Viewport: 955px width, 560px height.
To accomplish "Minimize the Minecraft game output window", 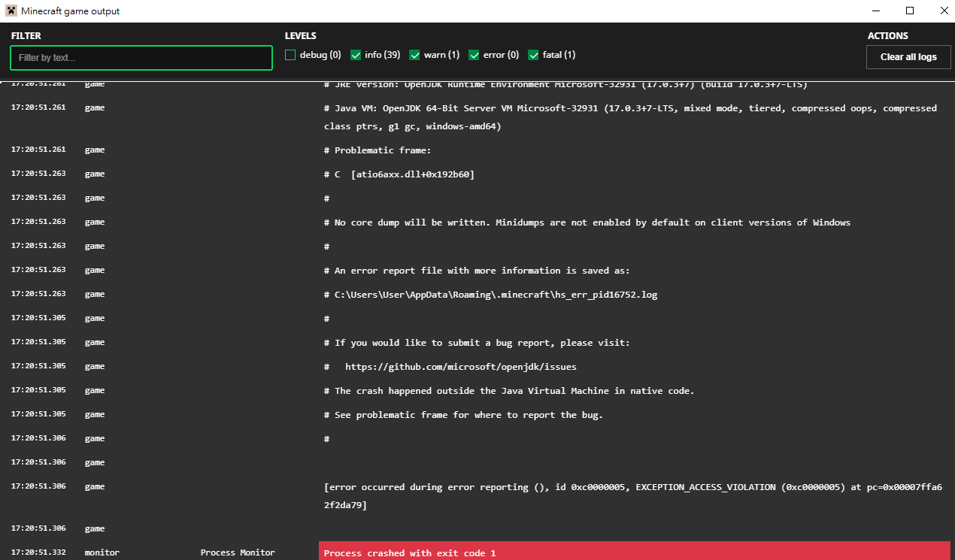I will coord(875,11).
